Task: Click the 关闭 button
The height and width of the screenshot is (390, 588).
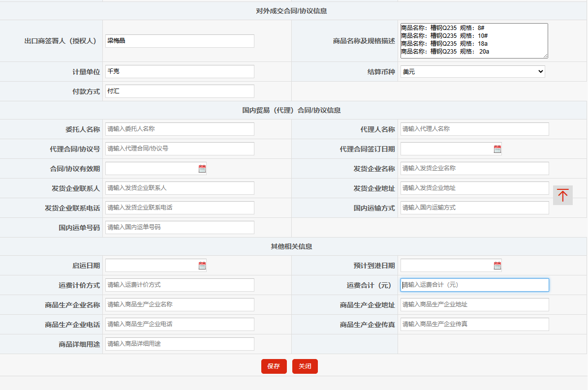Action: [305, 366]
